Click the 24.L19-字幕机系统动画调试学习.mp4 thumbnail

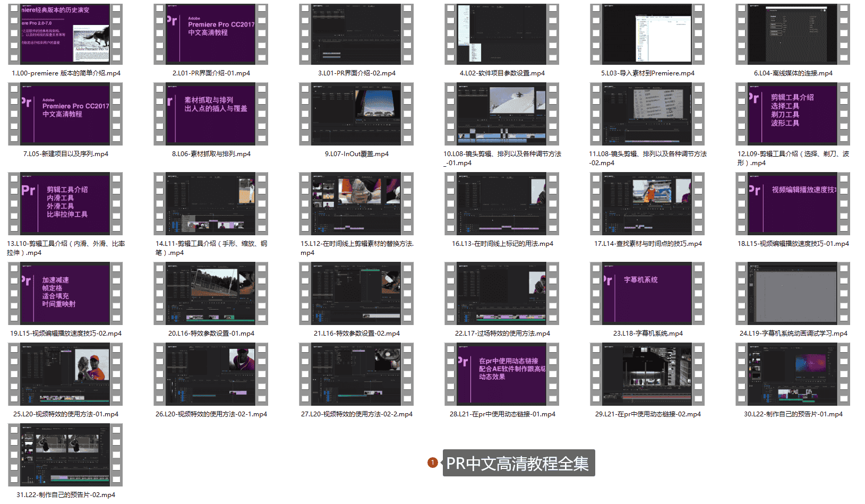click(793, 293)
